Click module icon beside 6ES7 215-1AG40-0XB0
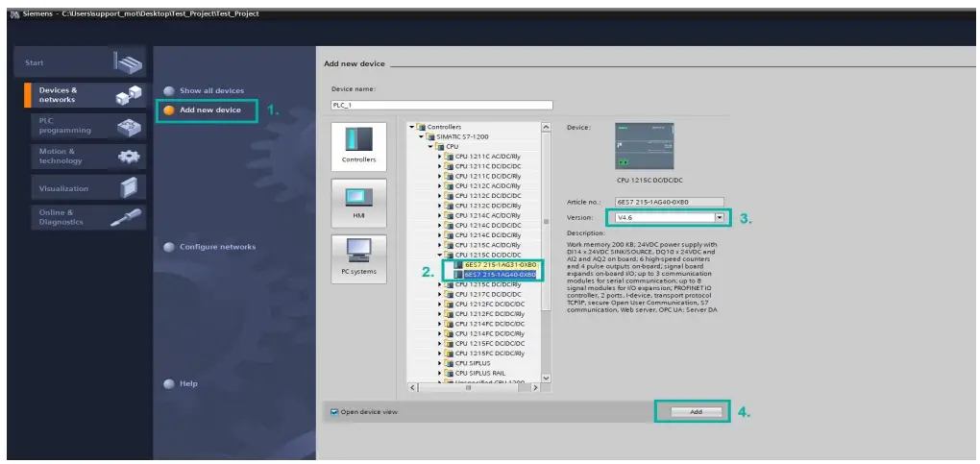The width and height of the screenshot is (980, 464). coord(458,274)
